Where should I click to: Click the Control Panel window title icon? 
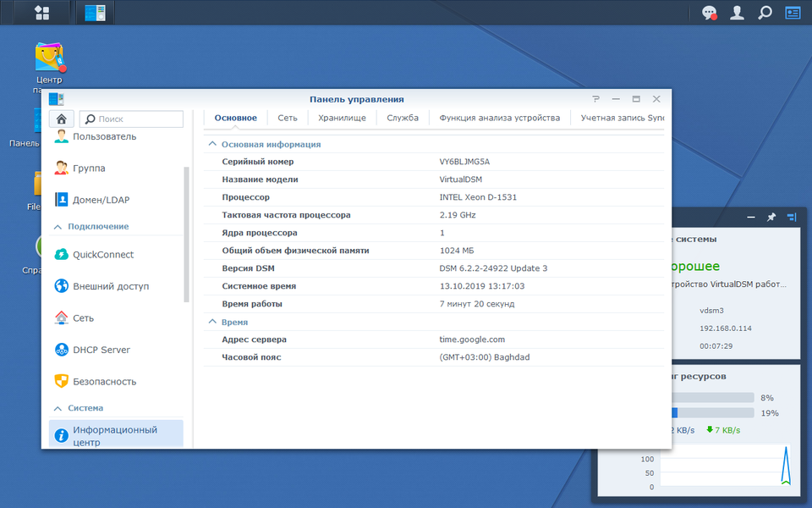[56, 99]
